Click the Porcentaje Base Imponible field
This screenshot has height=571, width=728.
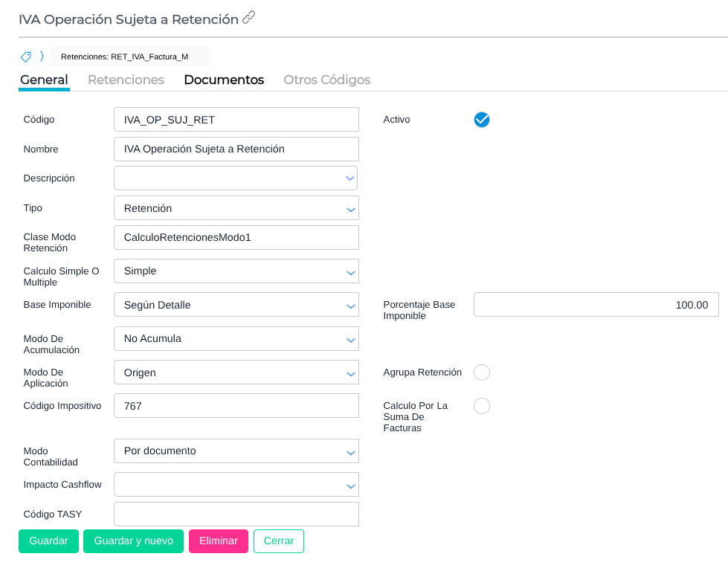(596, 305)
